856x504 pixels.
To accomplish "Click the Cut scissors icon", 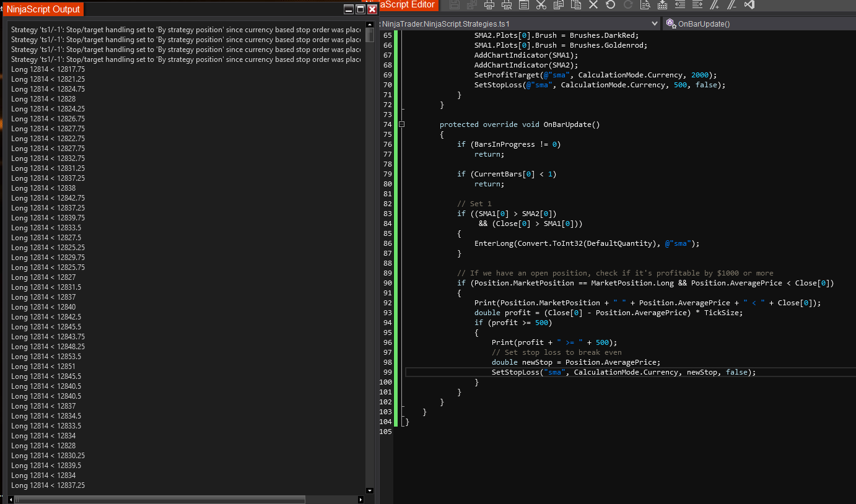I will 541,5.
